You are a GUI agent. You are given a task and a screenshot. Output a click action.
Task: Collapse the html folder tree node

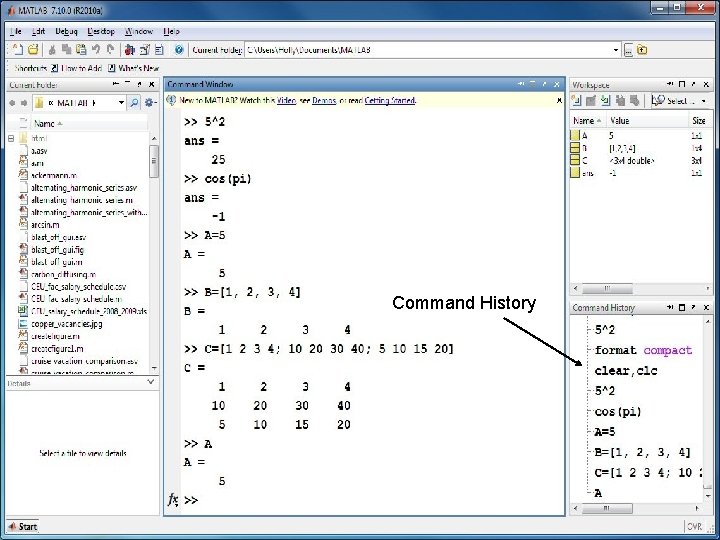[x=11, y=138]
